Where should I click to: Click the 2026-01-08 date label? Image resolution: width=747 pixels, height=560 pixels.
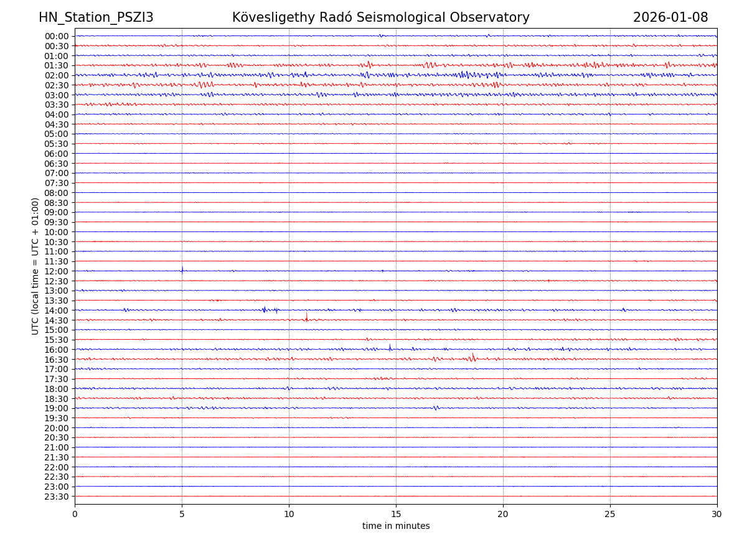click(670, 17)
